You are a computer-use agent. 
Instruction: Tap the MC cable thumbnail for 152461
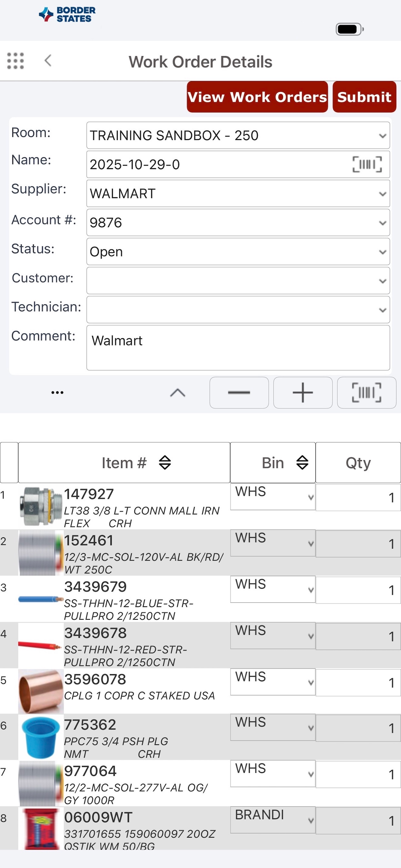tap(41, 553)
